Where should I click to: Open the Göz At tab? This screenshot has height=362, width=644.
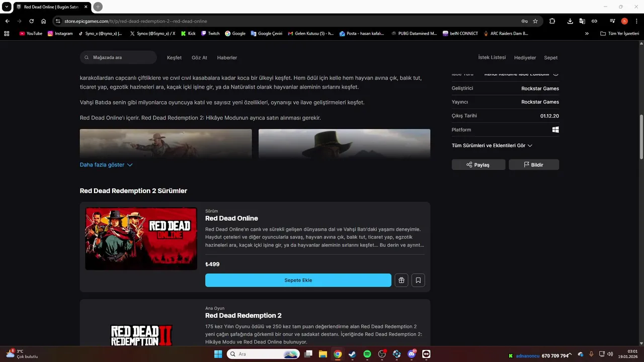199,57
